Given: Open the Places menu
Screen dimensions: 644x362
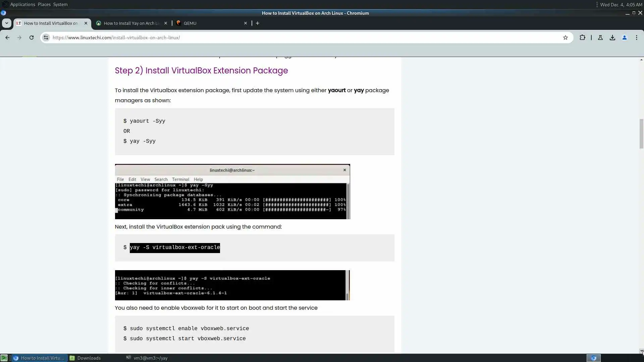Looking at the screenshot, I should 44,4.
